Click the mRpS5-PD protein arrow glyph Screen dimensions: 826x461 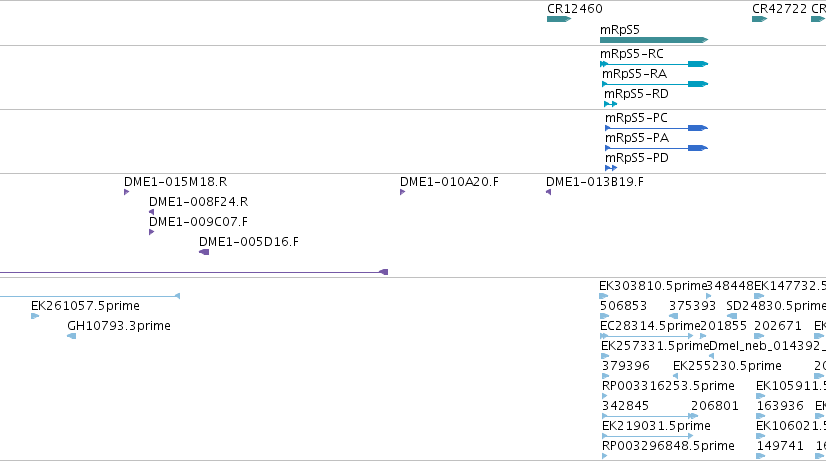click(611, 168)
